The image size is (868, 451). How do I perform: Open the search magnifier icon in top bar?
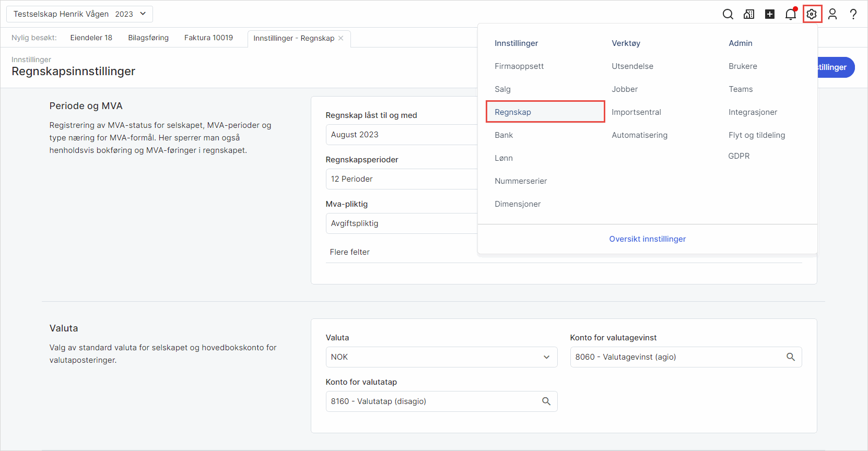tap(728, 14)
